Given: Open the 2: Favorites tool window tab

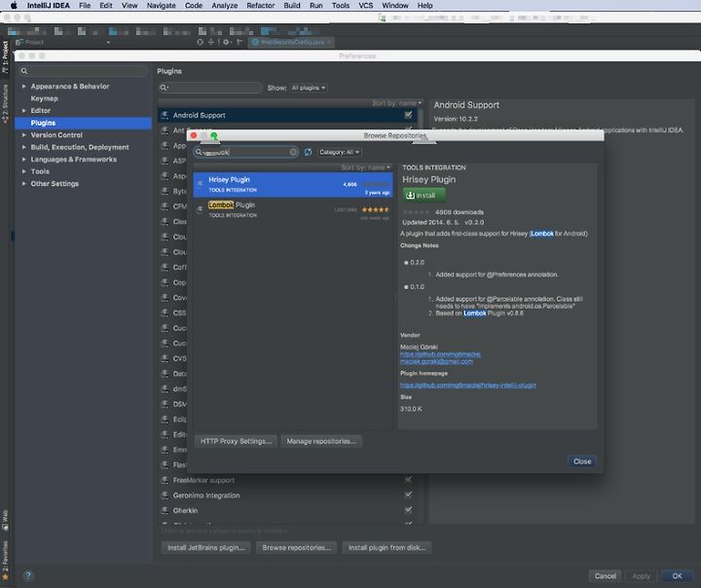Looking at the screenshot, I should [6, 561].
